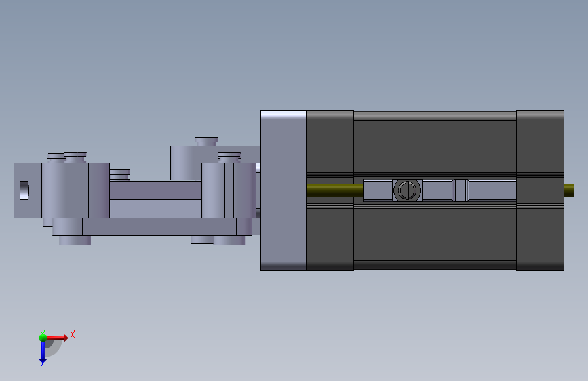The image size is (588, 381).
Task: Click the green Y axis dot on the triad
Action: tap(43, 338)
